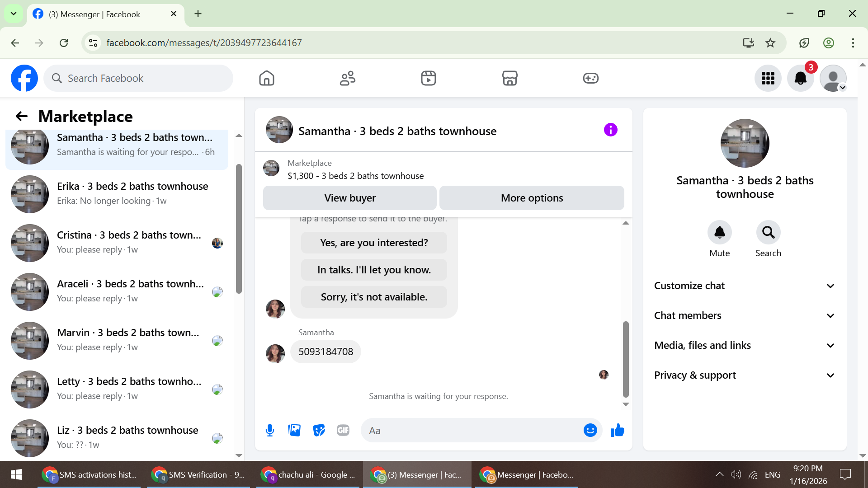Open the emoji picker in message box
Screen dimensions: 868x488
click(x=590, y=430)
